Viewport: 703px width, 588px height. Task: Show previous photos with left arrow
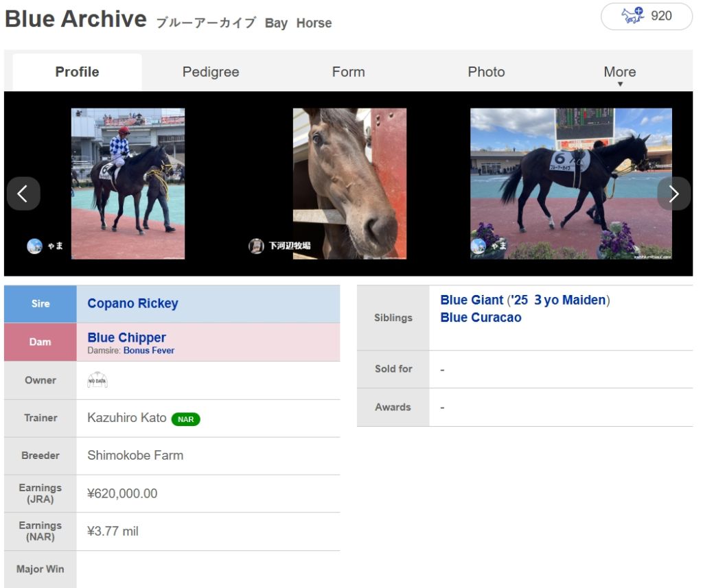23,193
